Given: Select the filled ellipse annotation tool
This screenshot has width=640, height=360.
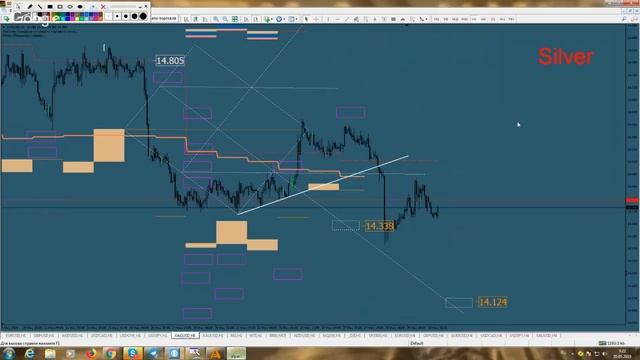Looking at the screenshot, I should tap(80, 7).
